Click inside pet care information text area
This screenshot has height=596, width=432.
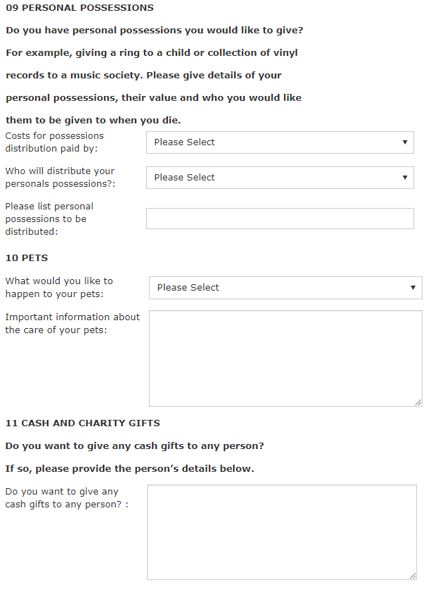tap(286, 358)
